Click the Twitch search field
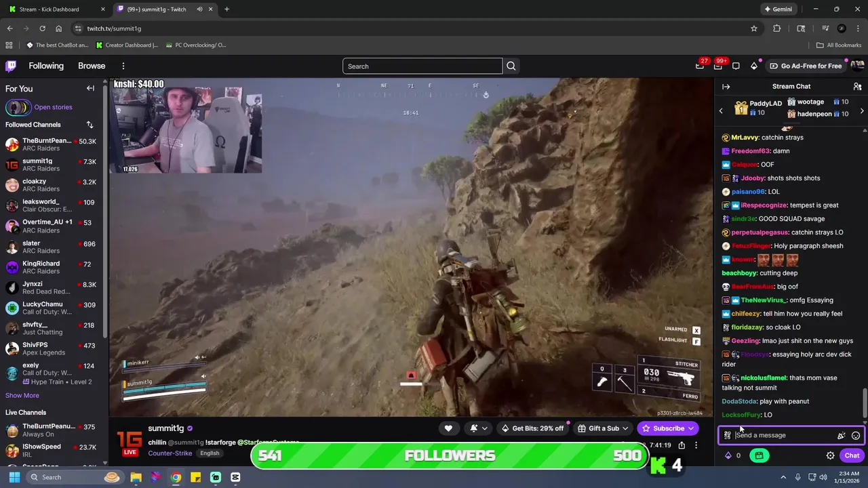Viewport: 868px width, 488px height. point(422,66)
